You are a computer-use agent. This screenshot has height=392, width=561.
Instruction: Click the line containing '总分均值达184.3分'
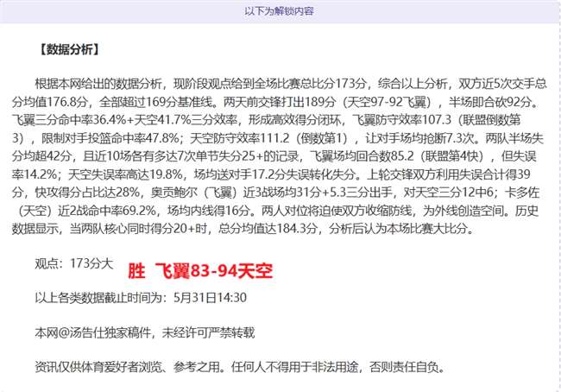(243, 229)
